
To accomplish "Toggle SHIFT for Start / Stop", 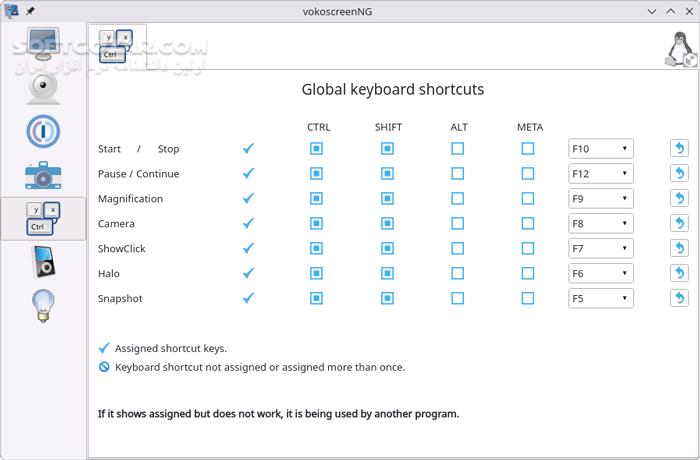I will click(388, 148).
